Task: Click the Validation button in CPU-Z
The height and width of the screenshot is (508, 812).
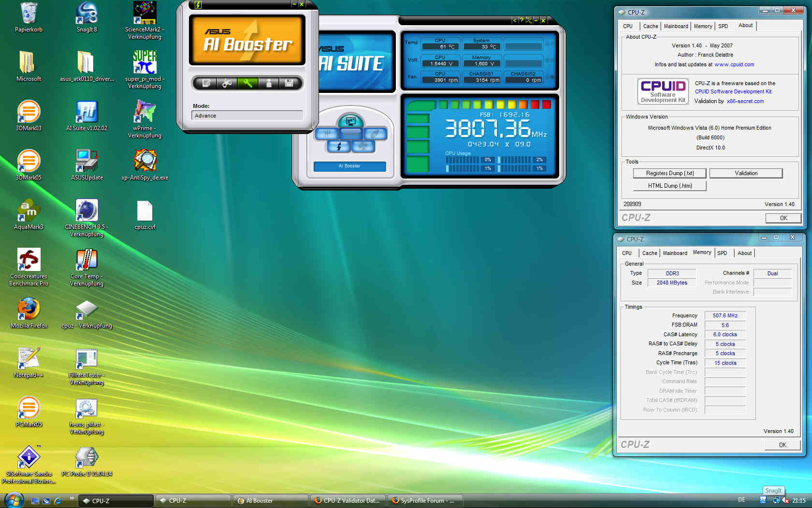Action: coord(746,173)
